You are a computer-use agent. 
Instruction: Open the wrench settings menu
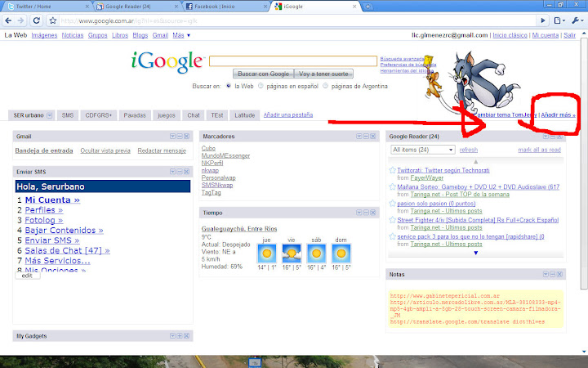[577, 20]
